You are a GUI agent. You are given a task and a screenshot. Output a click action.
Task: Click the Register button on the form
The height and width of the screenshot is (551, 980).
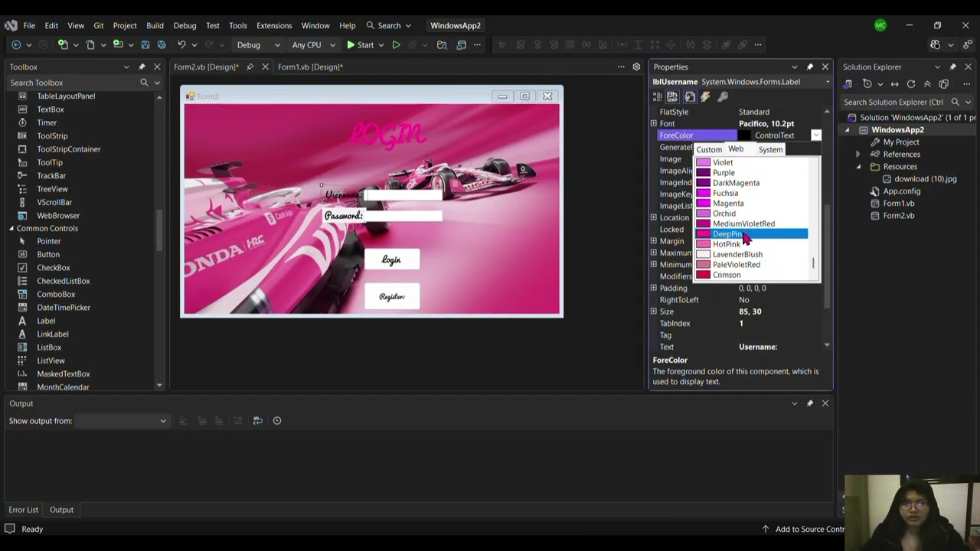tap(391, 296)
